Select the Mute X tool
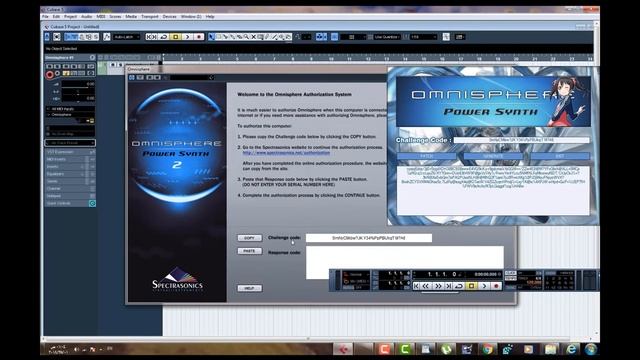The height and width of the screenshot is (360, 640). pos(253,37)
